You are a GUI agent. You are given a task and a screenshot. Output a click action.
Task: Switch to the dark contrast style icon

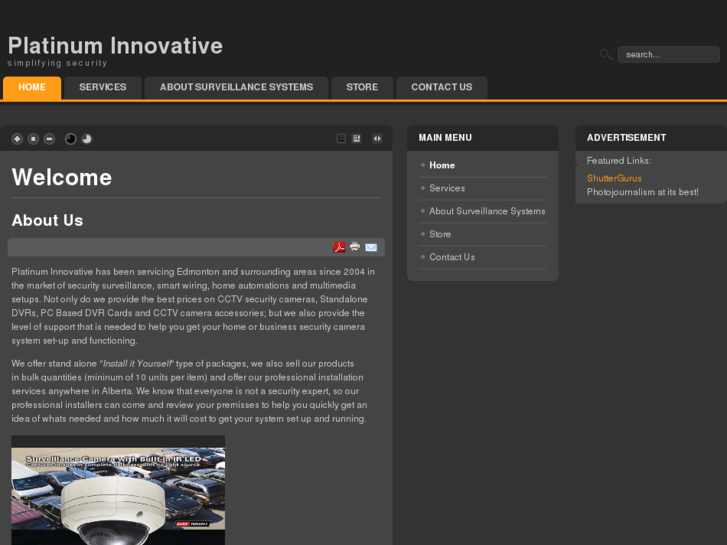(70, 139)
